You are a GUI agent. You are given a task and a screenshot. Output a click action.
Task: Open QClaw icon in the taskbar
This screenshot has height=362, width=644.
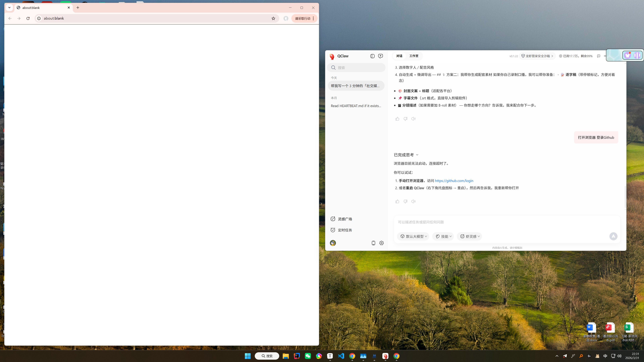click(x=385, y=356)
